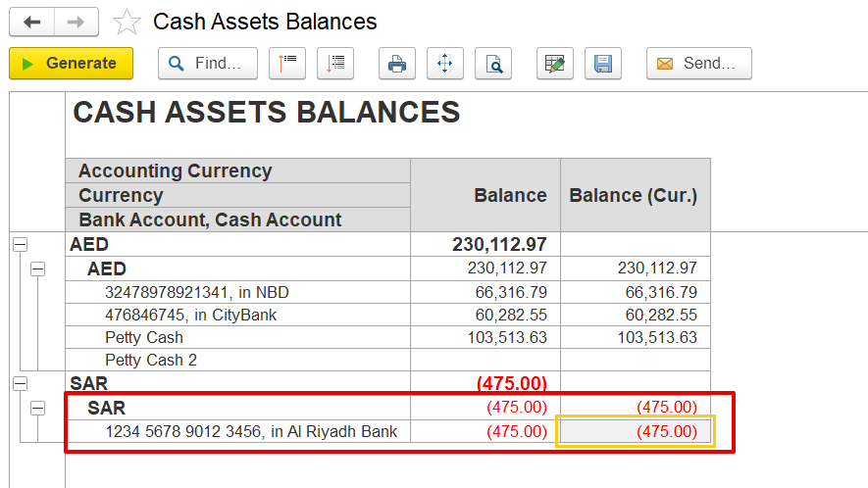
Task: Click the back navigation arrow
Action: point(31,22)
